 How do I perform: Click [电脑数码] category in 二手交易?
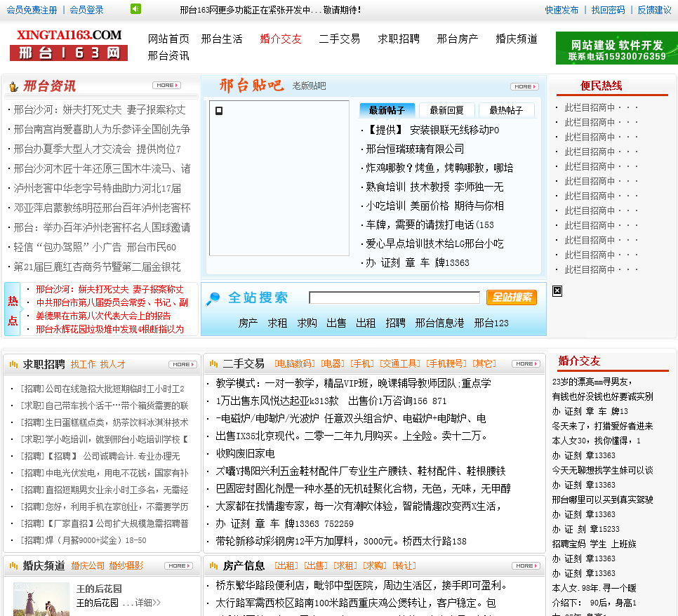pyautogui.click(x=295, y=364)
